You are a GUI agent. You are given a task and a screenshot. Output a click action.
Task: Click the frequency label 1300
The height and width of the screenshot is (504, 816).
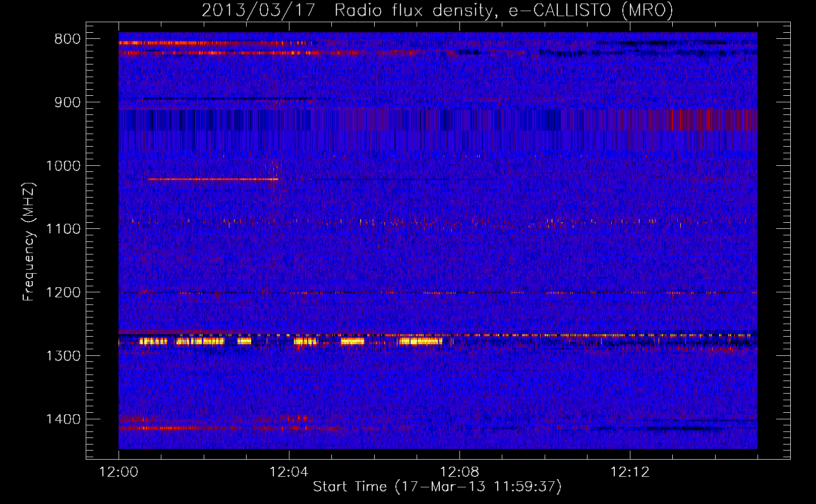pyautogui.click(x=63, y=356)
